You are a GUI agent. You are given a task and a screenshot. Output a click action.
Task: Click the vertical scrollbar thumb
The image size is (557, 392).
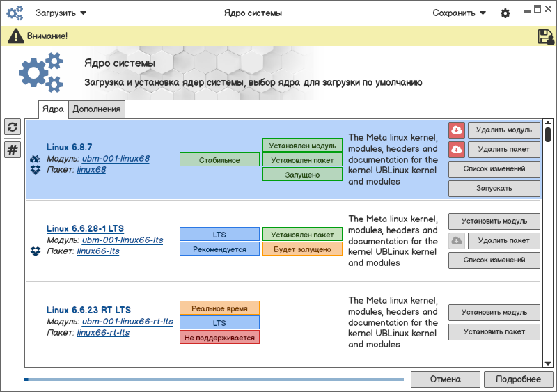(x=548, y=134)
